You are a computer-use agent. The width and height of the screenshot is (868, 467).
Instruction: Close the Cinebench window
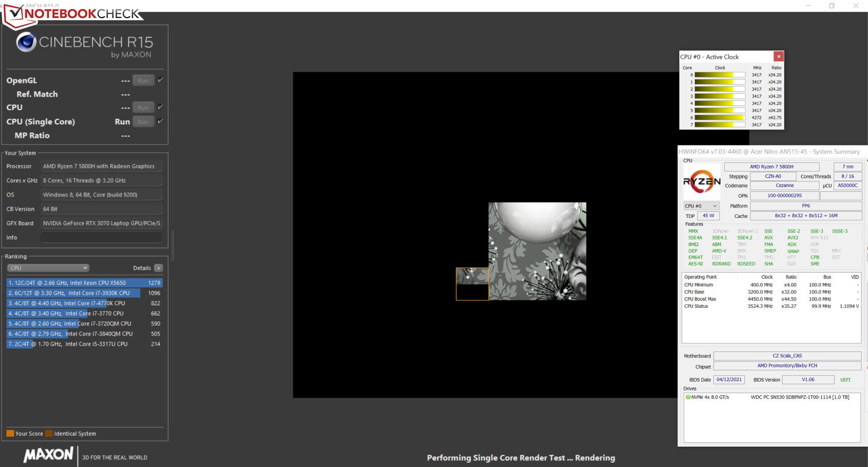click(x=855, y=6)
